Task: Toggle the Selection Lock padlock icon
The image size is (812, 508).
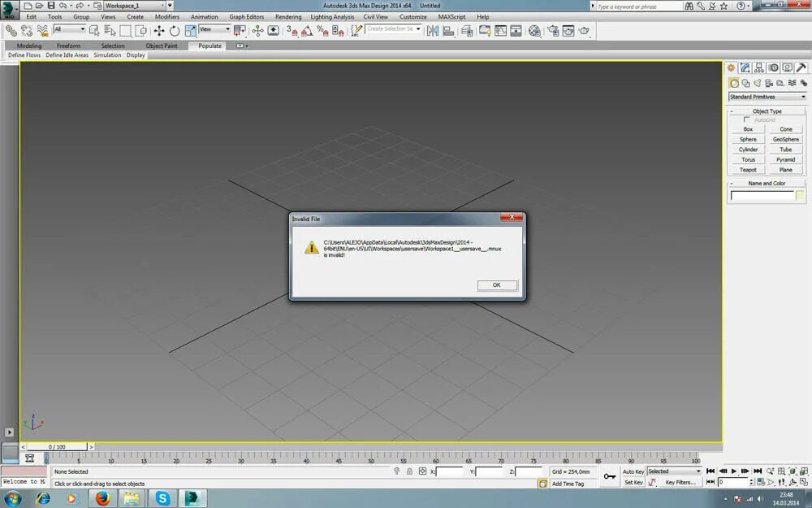Action: [x=409, y=471]
